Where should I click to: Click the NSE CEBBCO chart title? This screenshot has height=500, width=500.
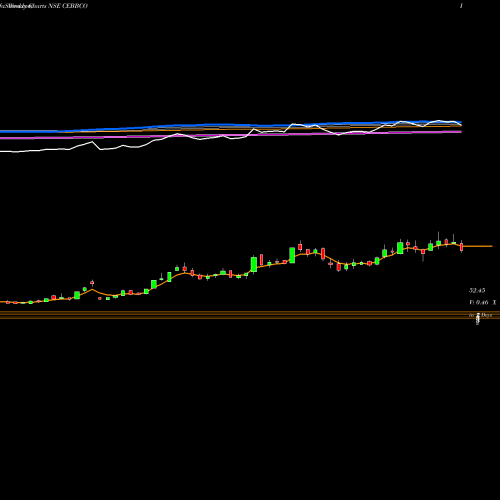coord(44,6)
